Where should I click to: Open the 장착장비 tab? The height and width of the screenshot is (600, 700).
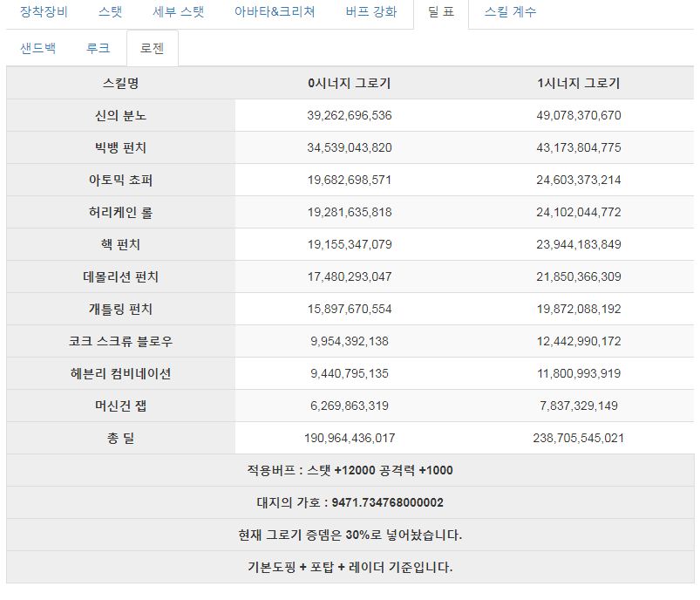click(44, 11)
